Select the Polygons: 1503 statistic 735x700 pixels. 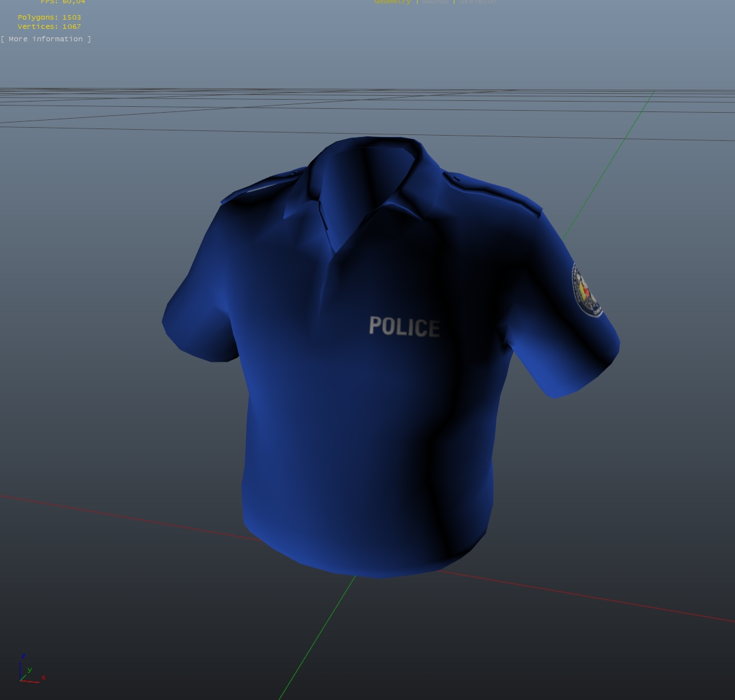tap(49, 17)
